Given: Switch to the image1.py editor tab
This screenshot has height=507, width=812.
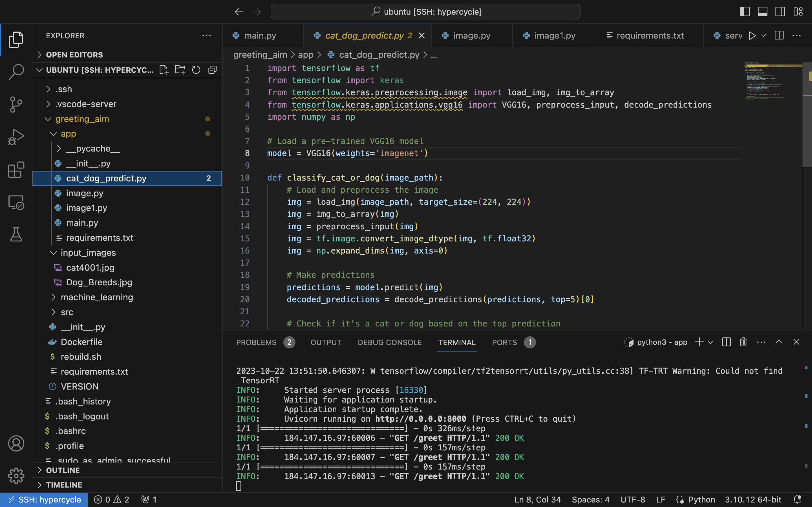Looking at the screenshot, I should click(554, 35).
